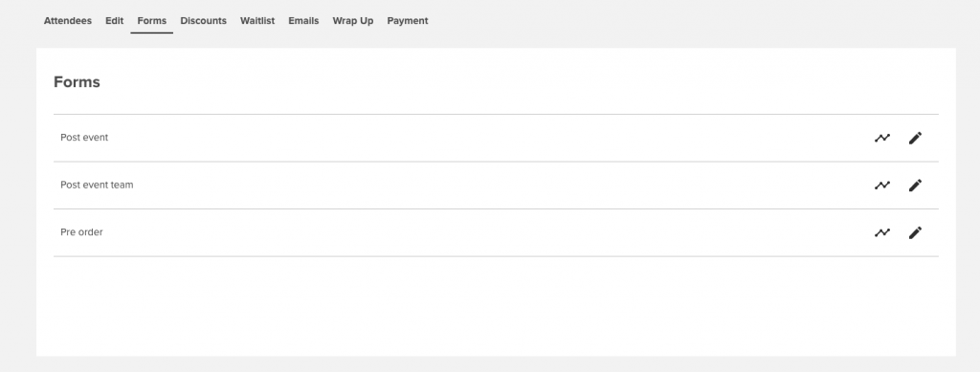Viewport: 980px width, 372px height.
Task: Open the Wrap Up tab
Action: pos(352,21)
